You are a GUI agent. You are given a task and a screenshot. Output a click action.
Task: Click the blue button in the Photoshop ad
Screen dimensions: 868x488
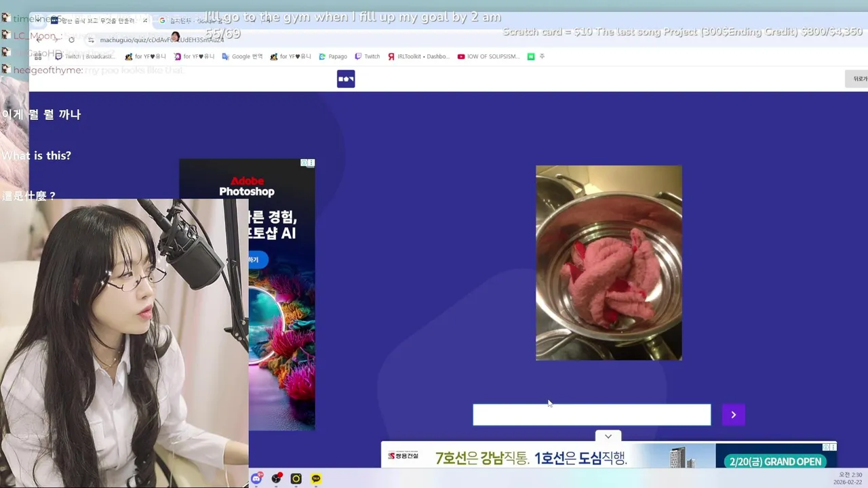tap(257, 260)
